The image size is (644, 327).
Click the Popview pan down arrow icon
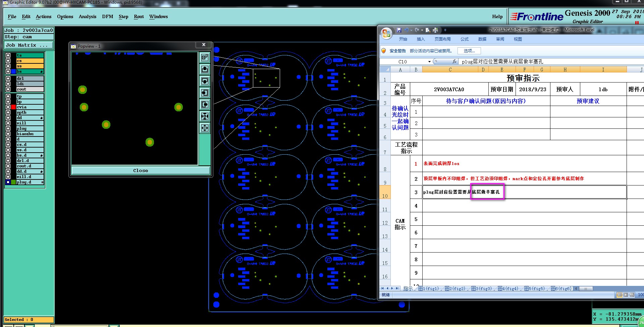[205, 81]
